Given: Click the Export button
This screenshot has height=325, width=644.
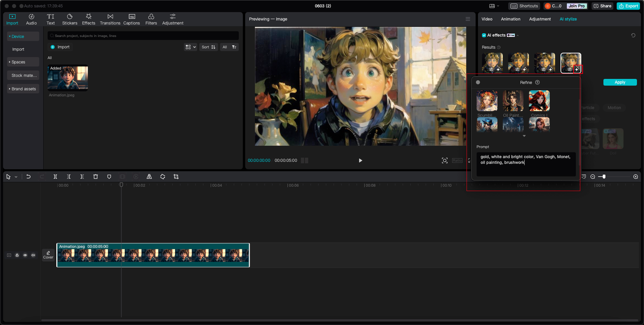Looking at the screenshot, I should 628,6.
